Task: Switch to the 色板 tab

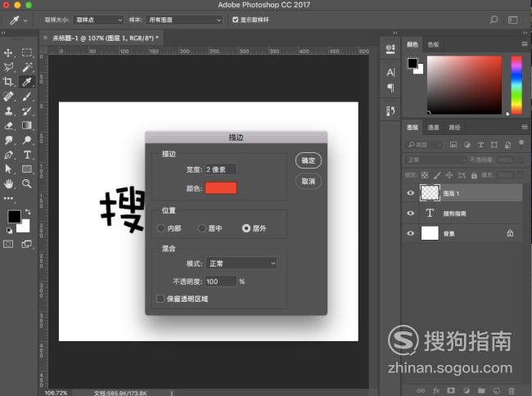Action: 433,44
